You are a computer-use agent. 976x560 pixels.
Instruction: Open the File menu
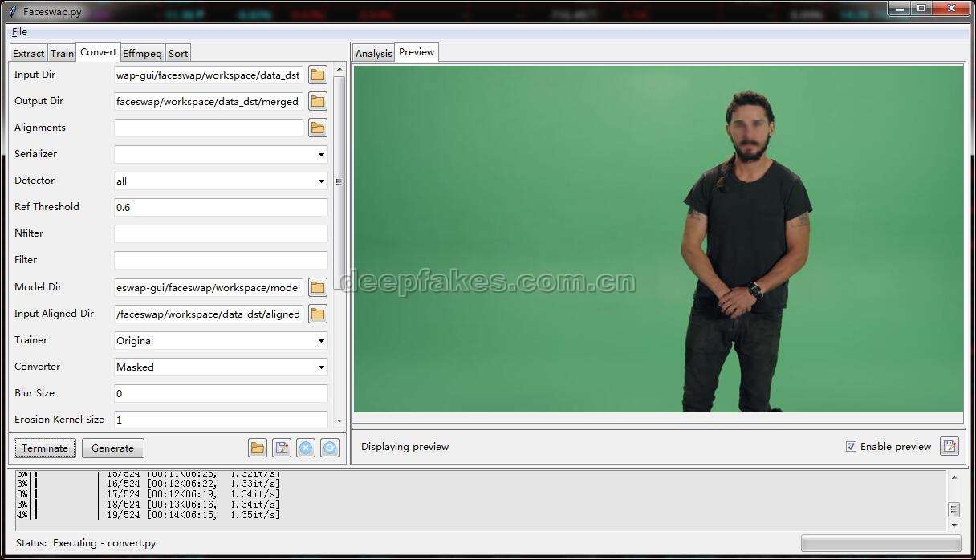[x=19, y=31]
